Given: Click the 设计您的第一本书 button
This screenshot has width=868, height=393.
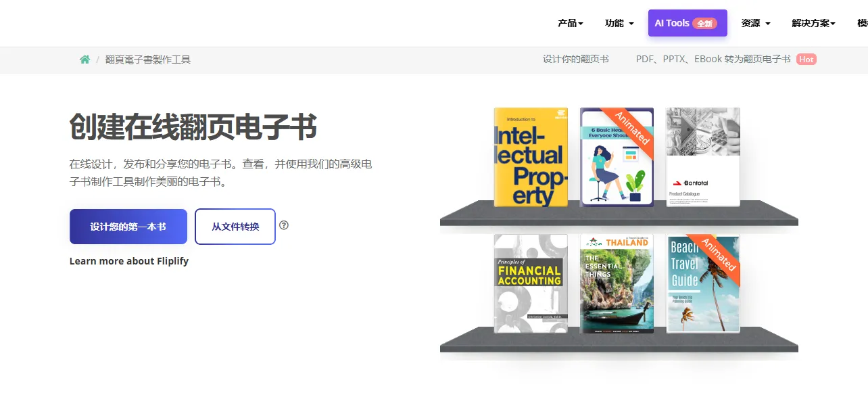Looking at the screenshot, I should point(128,227).
